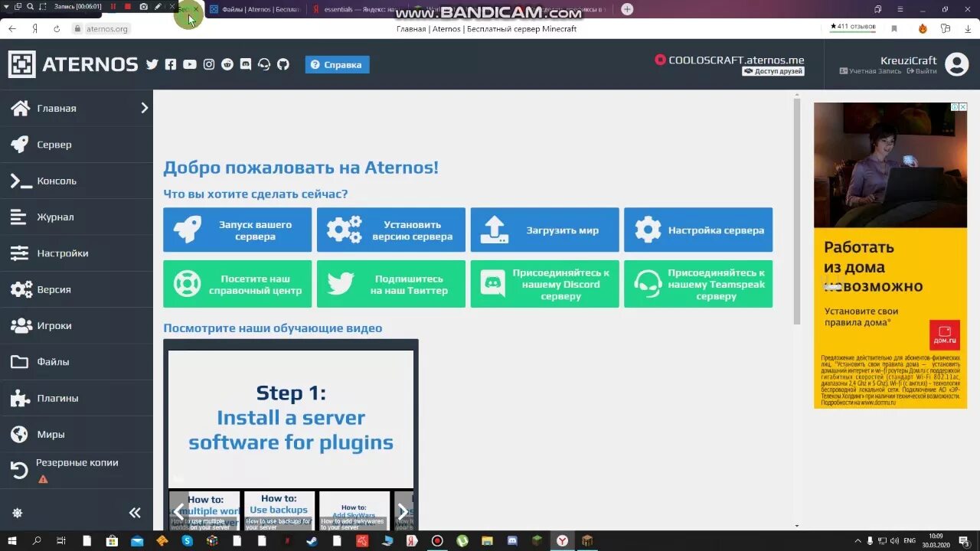The height and width of the screenshot is (551, 980).
Task: Click the Учетная Запись link
Action: pyautogui.click(x=871, y=71)
